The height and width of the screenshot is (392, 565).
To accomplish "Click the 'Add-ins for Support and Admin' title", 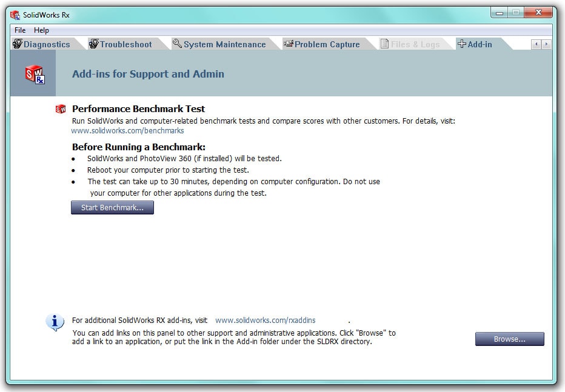I will point(148,74).
